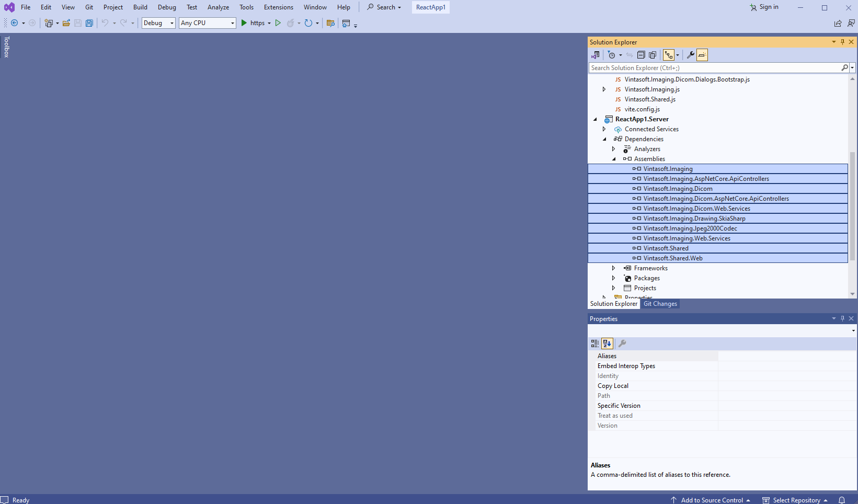This screenshot has height=504, width=858.
Task: Click the Pending Changes Filter clock icon
Action: [612, 55]
